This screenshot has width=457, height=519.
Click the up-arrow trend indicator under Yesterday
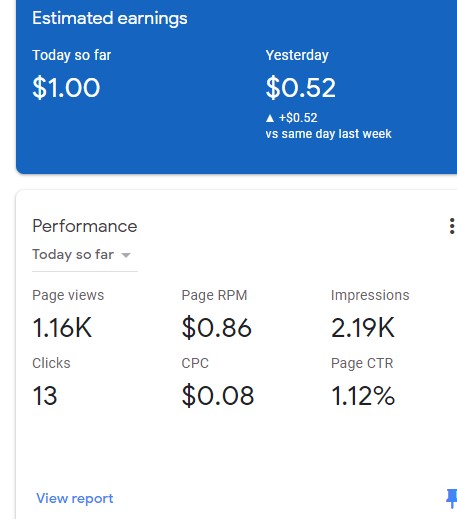[x=270, y=118]
